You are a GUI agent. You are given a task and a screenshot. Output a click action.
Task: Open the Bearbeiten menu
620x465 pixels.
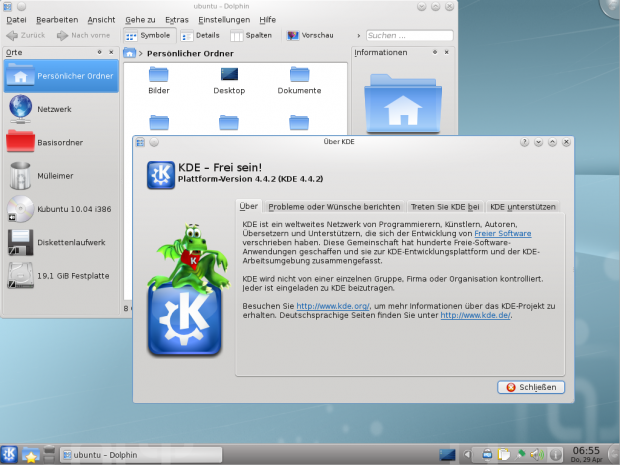click(x=57, y=20)
